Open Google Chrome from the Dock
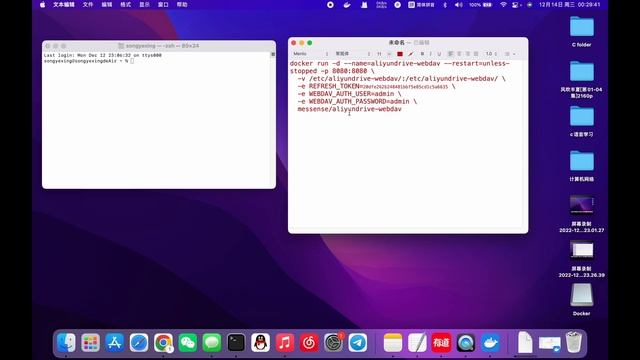The height and width of the screenshot is (360, 640). click(x=163, y=342)
